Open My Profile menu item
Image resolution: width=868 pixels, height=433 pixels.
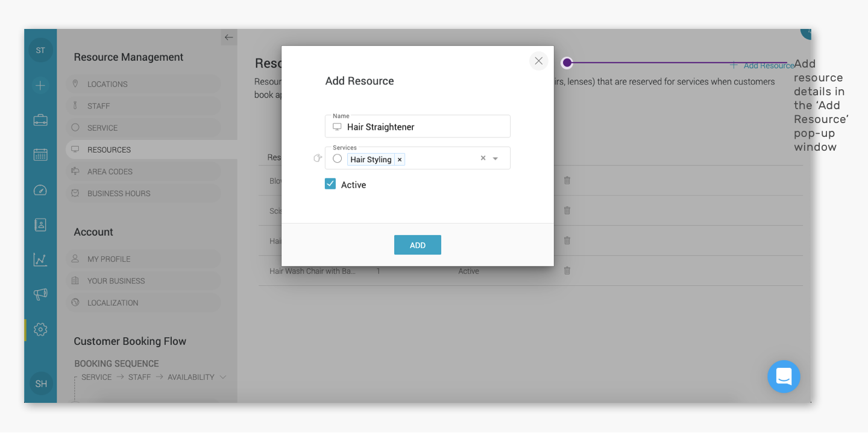pyautogui.click(x=143, y=259)
